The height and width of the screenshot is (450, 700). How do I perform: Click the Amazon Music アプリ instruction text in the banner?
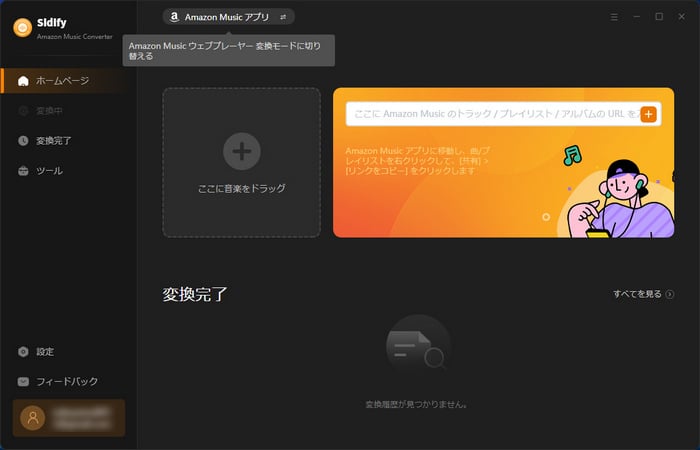417,161
